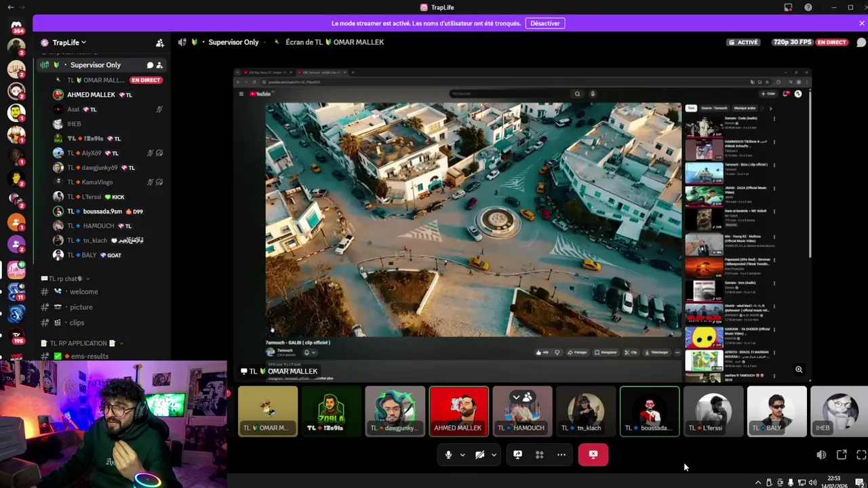868x488 pixels.
Task: Collapse the TL rp chat category
Action: pyautogui.click(x=65, y=279)
